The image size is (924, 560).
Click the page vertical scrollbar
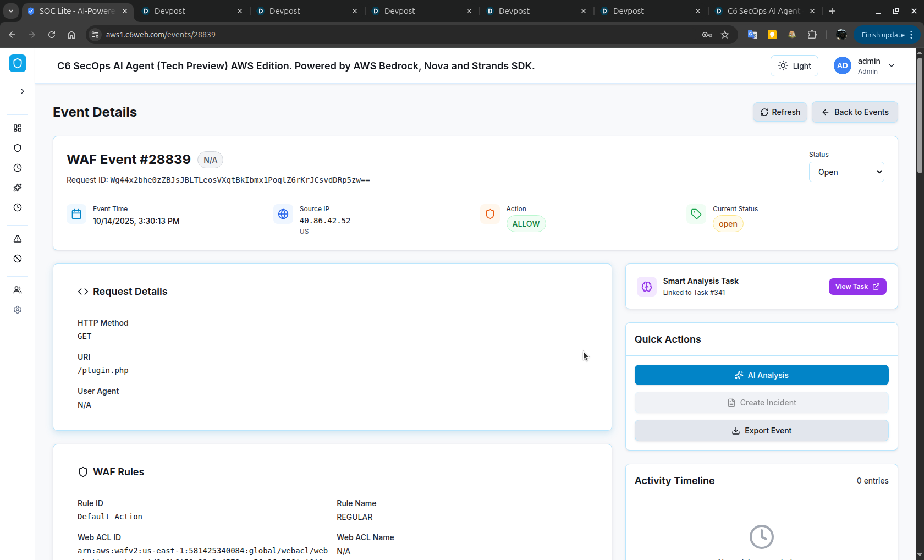[920, 116]
